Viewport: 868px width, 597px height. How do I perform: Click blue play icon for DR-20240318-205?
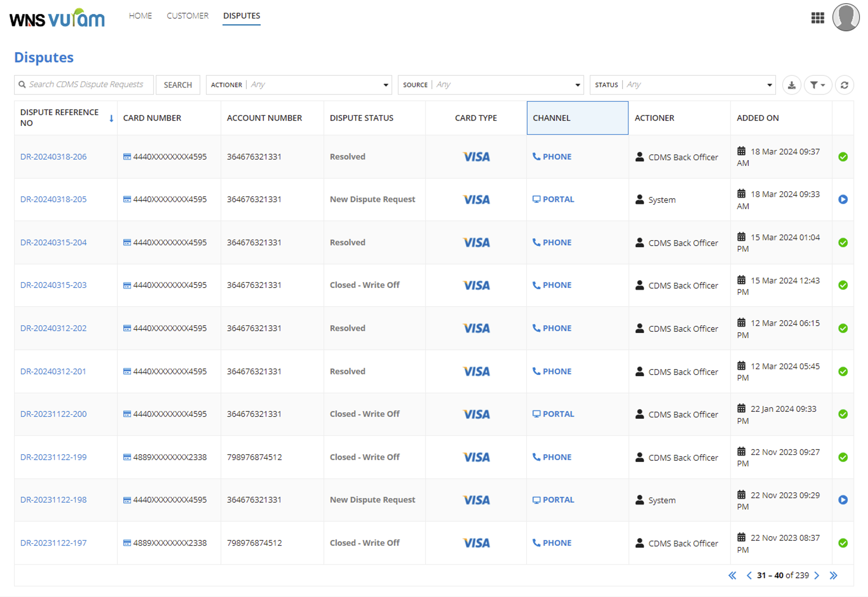click(x=842, y=199)
